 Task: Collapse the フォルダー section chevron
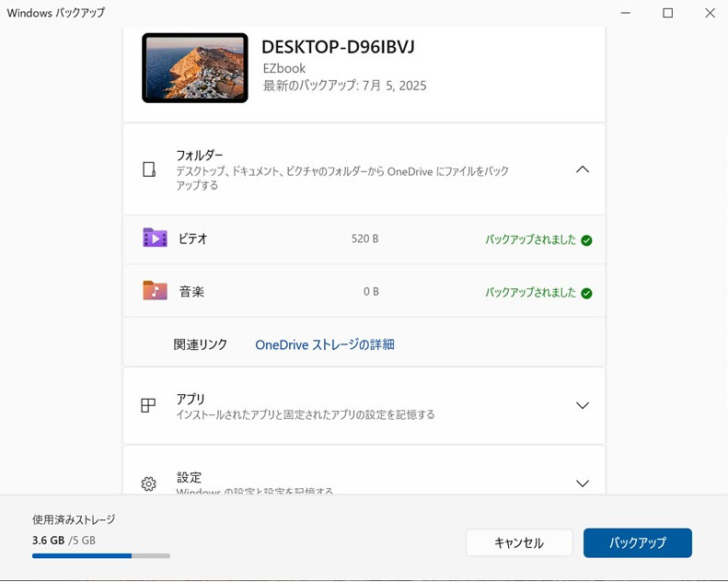tap(582, 169)
